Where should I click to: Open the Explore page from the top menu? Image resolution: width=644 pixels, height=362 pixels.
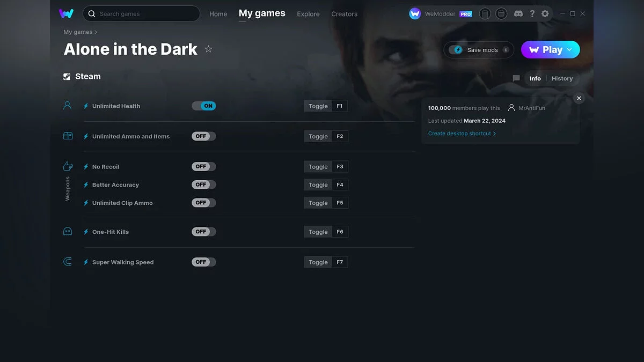[308, 14]
